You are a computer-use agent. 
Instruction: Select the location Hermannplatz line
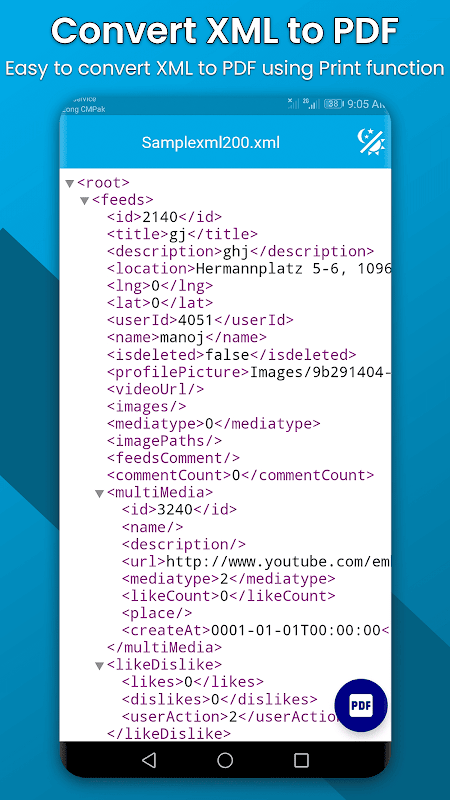point(249,268)
